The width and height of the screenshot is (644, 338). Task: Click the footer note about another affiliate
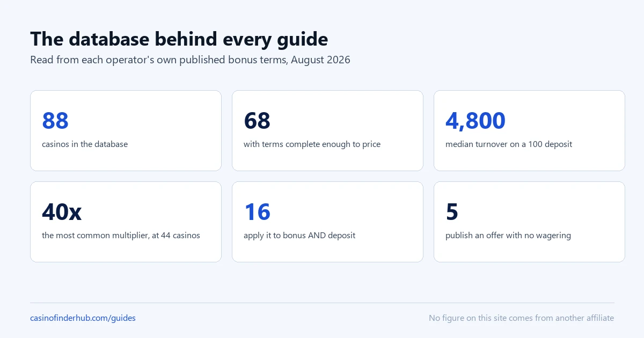pyautogui.click(x=521, y=318)
